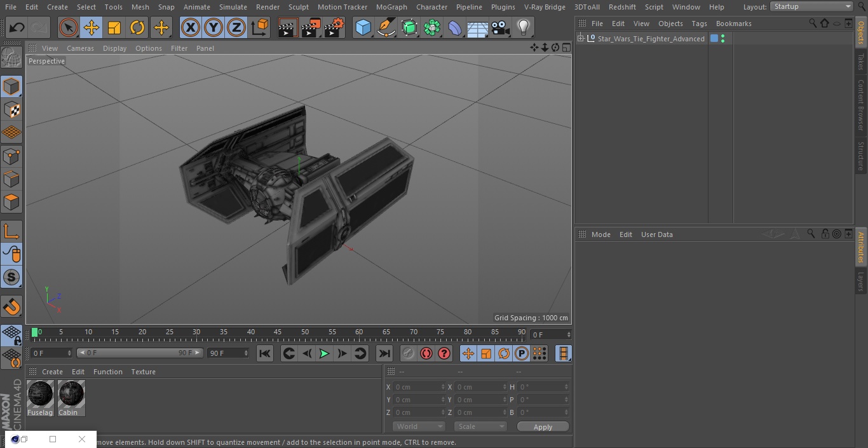Activate the Move tool
Screen dimensions: 868x448
(92, 27)
